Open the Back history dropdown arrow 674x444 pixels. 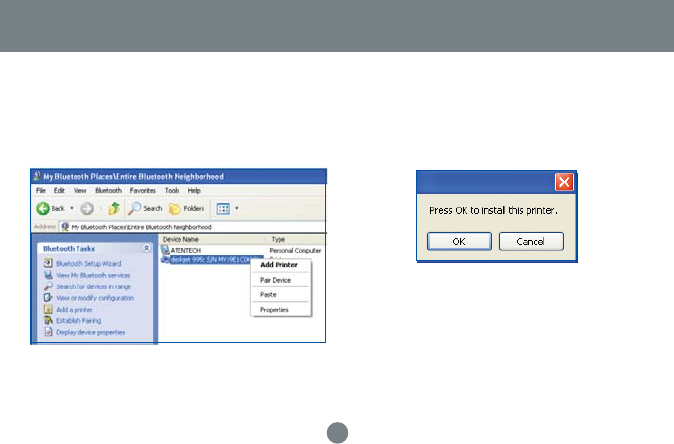tap(72, 208)
